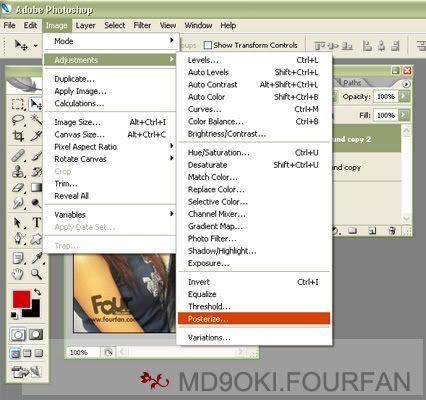Screen dimensions: 426x400
Task: Select the Hand tool
Action: pyautogui.click(x=18, y=274)
